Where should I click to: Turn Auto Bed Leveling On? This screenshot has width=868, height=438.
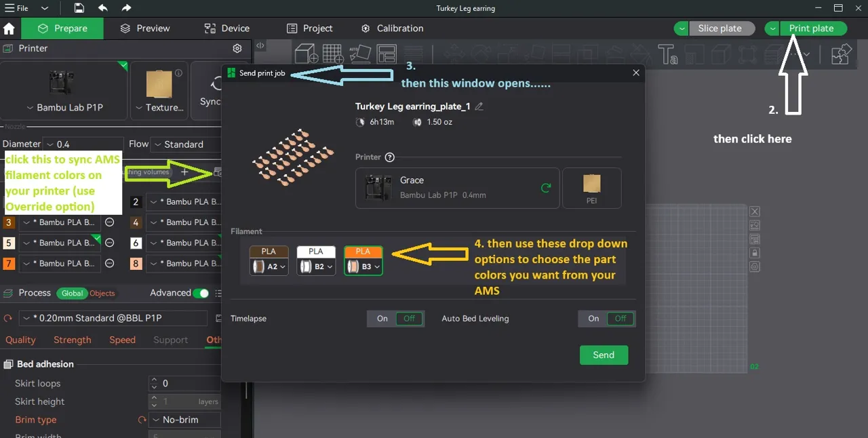click(x=593, y=319)
